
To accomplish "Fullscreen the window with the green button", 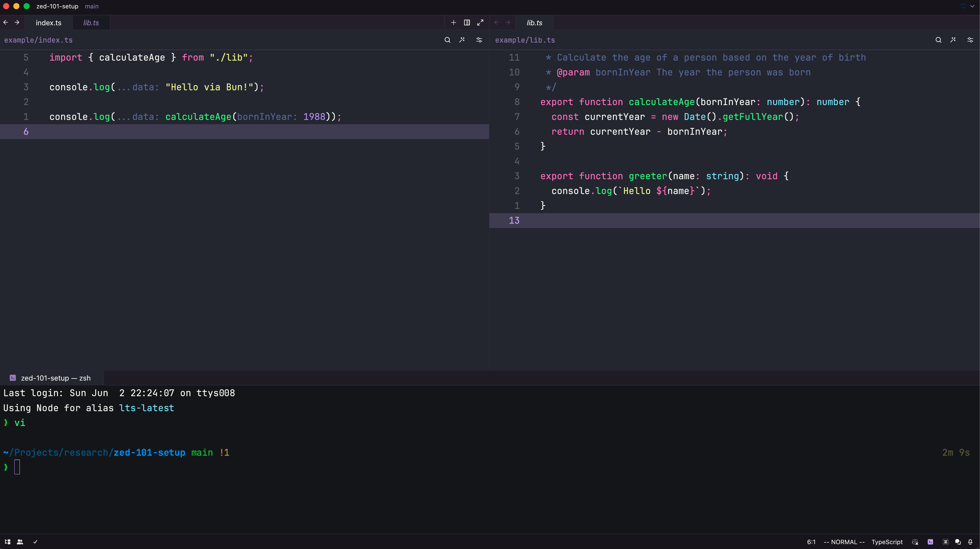I will pyautogui.click(x=26, y=6).
